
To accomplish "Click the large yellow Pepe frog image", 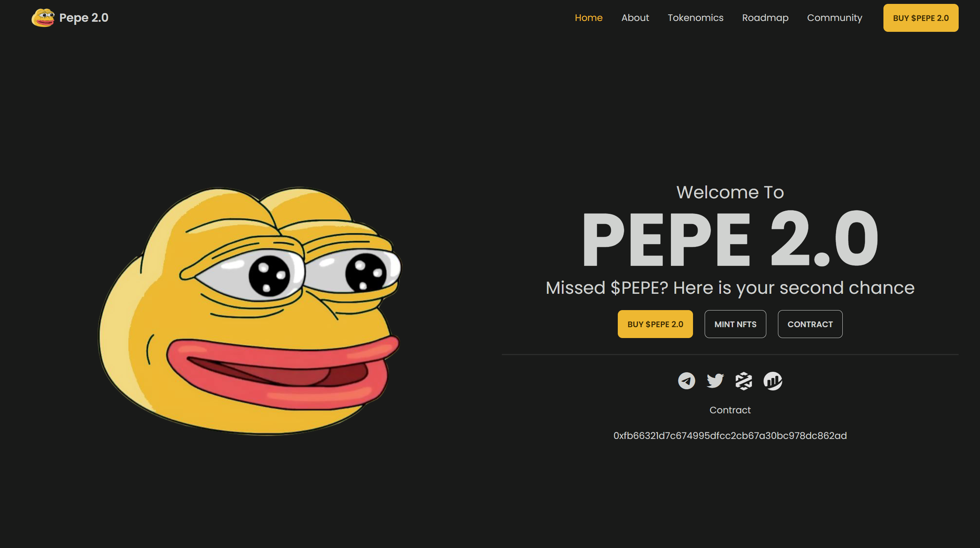I will pyautogui.click(x=250, y=310).
